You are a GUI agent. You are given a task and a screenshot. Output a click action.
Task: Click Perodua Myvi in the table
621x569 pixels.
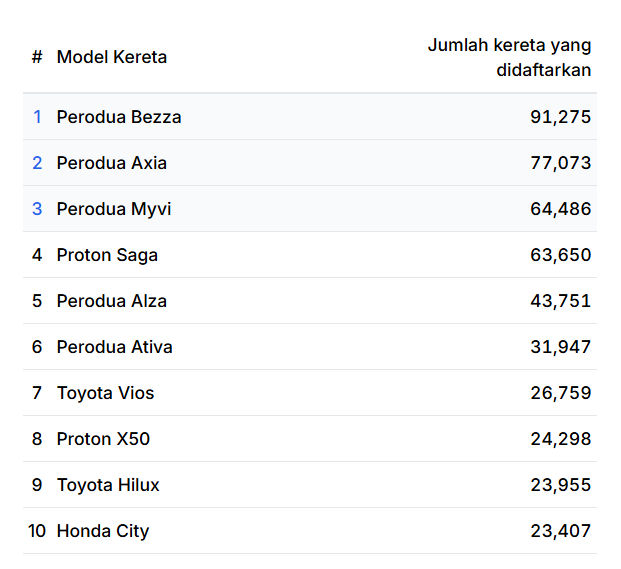coord(114,209)
